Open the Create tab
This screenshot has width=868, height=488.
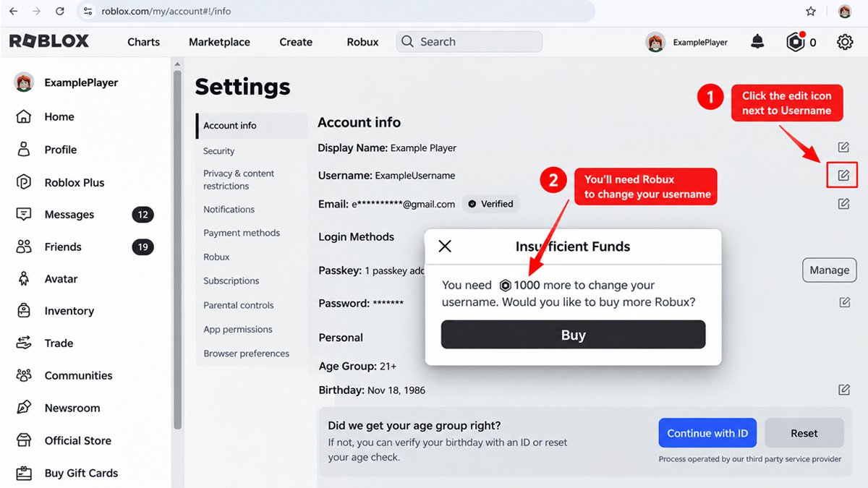coord(296,42)
